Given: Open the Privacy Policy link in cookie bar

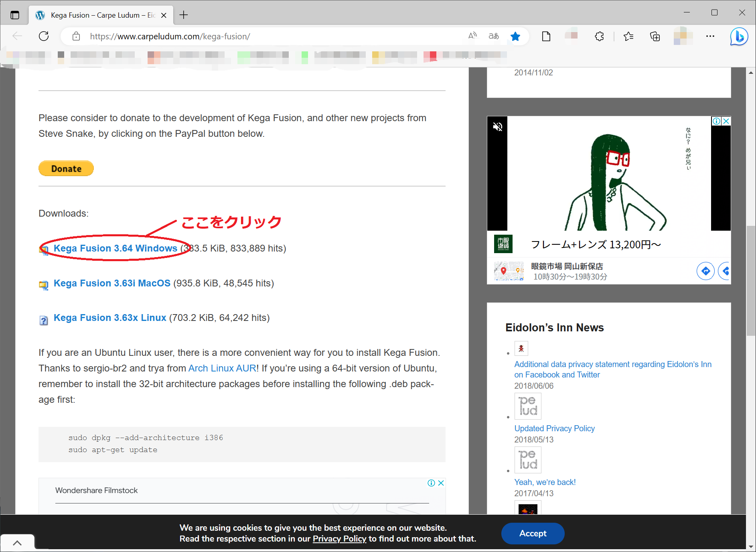Looking at the screenshot, I should [x=339, y=539].
